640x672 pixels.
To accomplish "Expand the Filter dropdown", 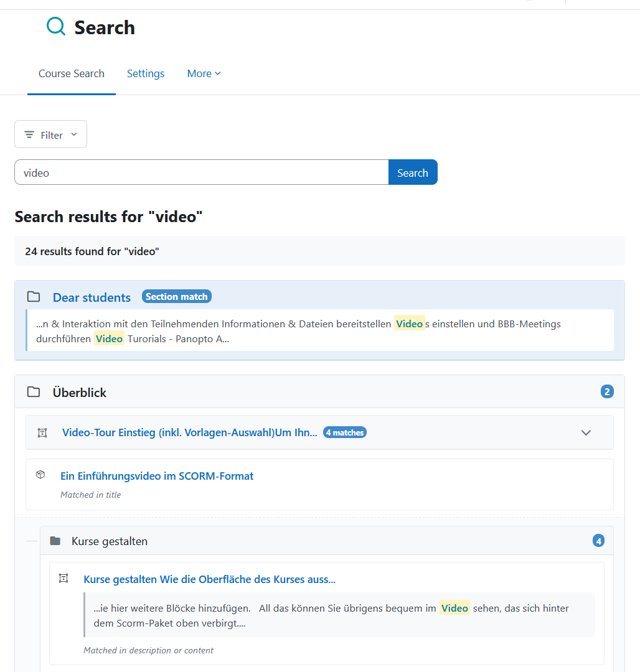I will [x=50, y=134].
